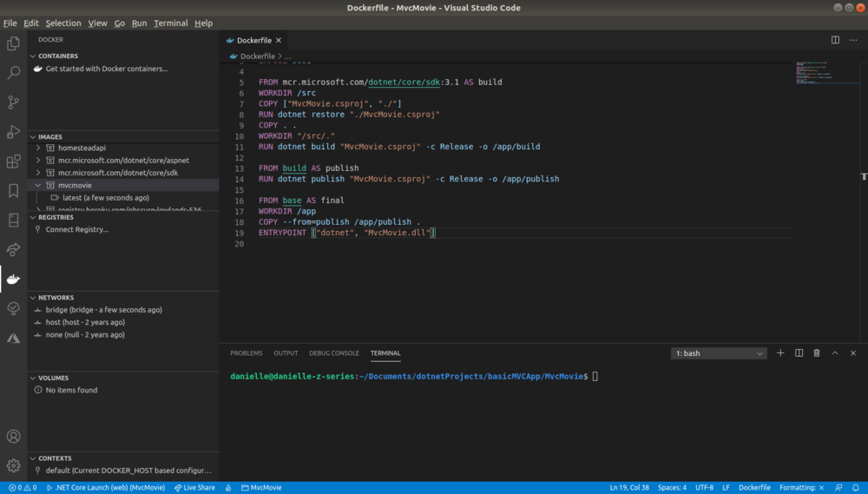This screenshot has width=868, height=494.
Task: Open the Explorer view in activity bar
Action: (13, 43)
